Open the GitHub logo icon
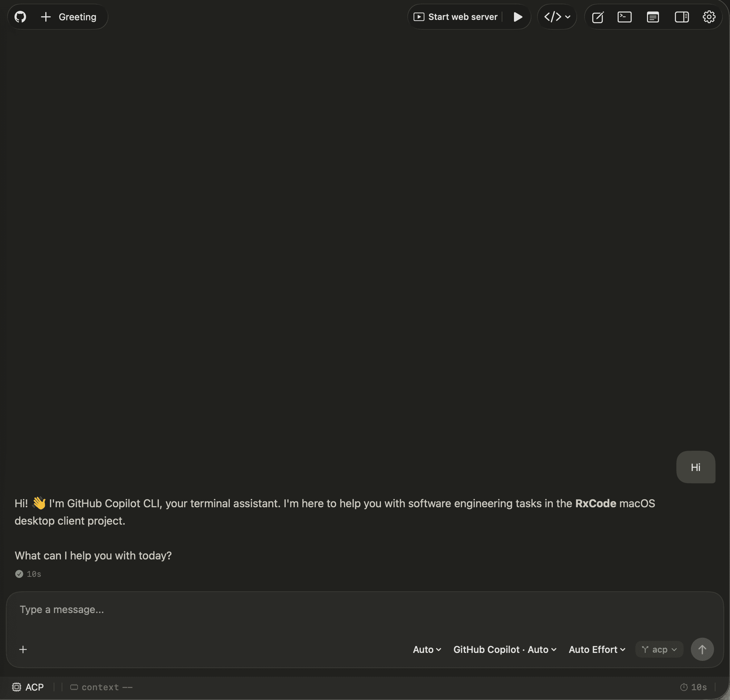The image size is (730, 700). 20,17
